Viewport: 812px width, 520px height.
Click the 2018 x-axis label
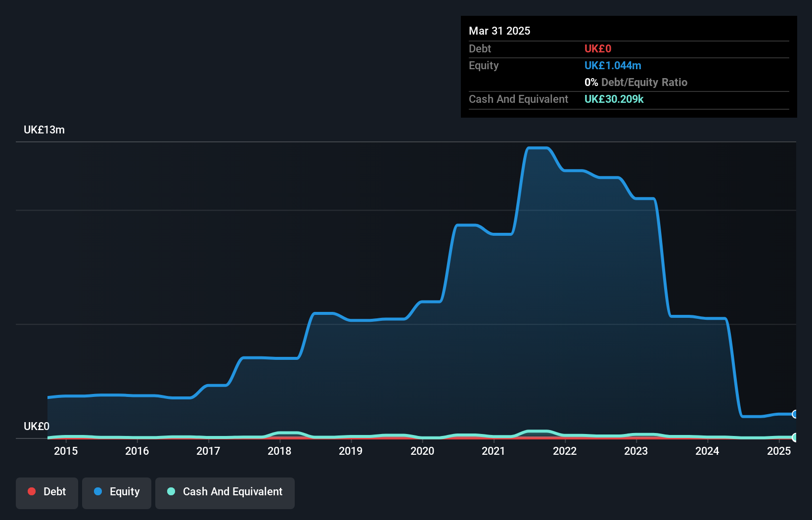(x=279, y=451)
